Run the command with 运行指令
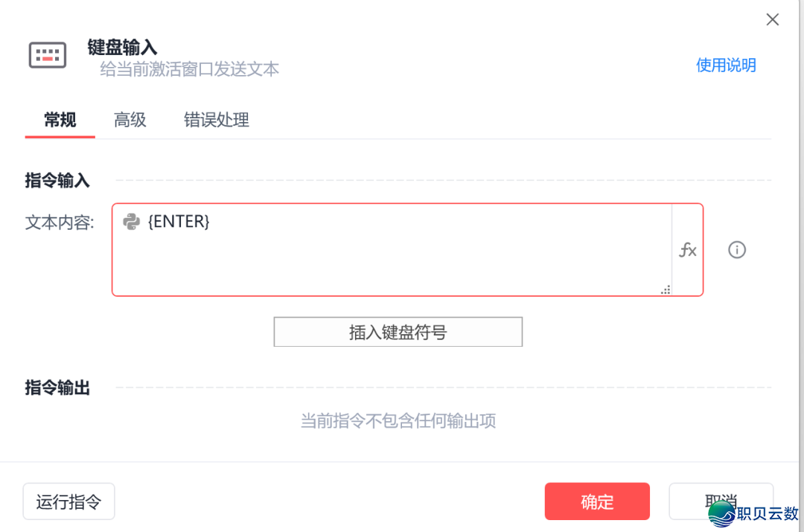804x532 pixels. coord(68,501)
